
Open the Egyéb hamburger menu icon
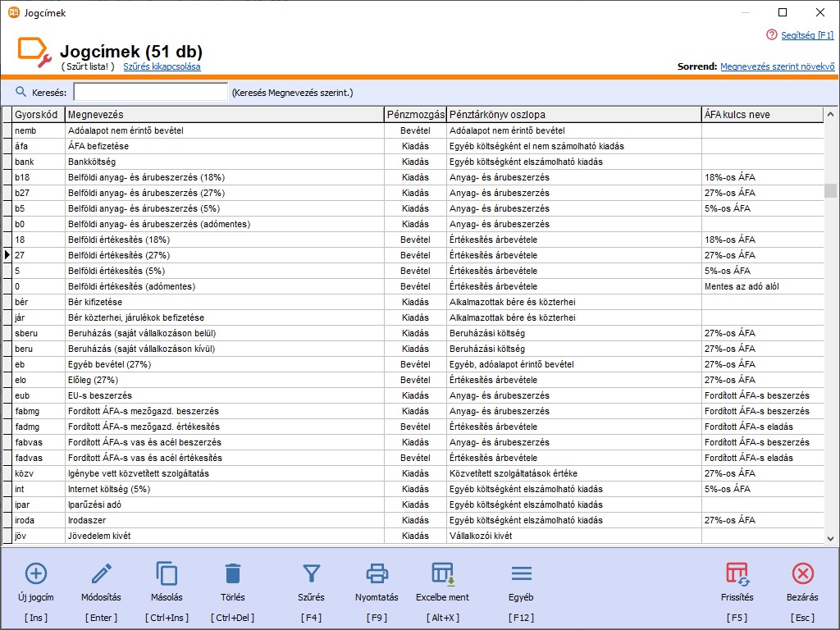click(x=521, y=573)
